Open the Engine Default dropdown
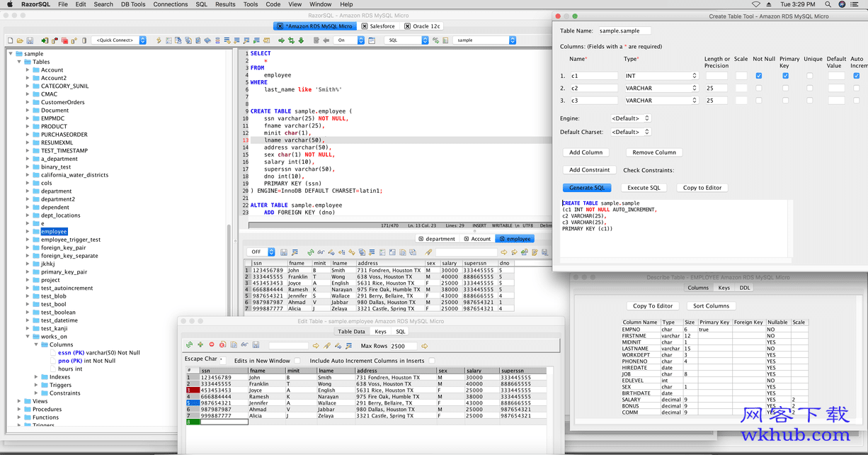Screen dimensions: 868x455 tap(631, 118)
